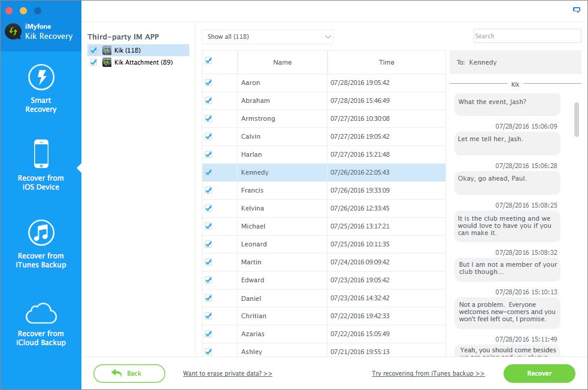588x390 pixels.
Task: Click the 'Let me tell her, Jash.' message
Action: tap(507, 144)
